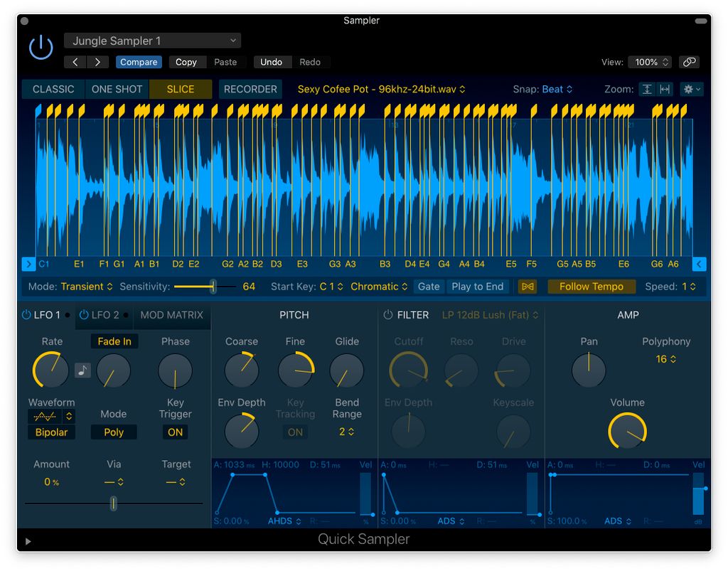Click the vertical zoom icon
The height and width of the screenshot is (571, 728).
[647, 89]
